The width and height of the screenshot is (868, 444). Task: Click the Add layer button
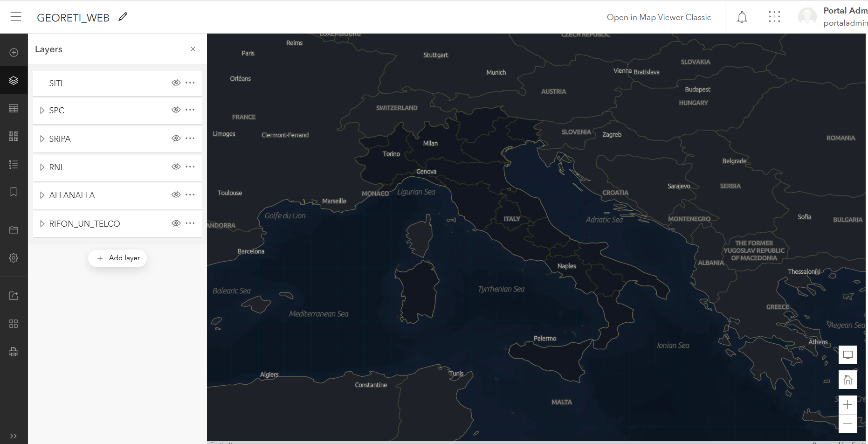(x=117, y=257)
